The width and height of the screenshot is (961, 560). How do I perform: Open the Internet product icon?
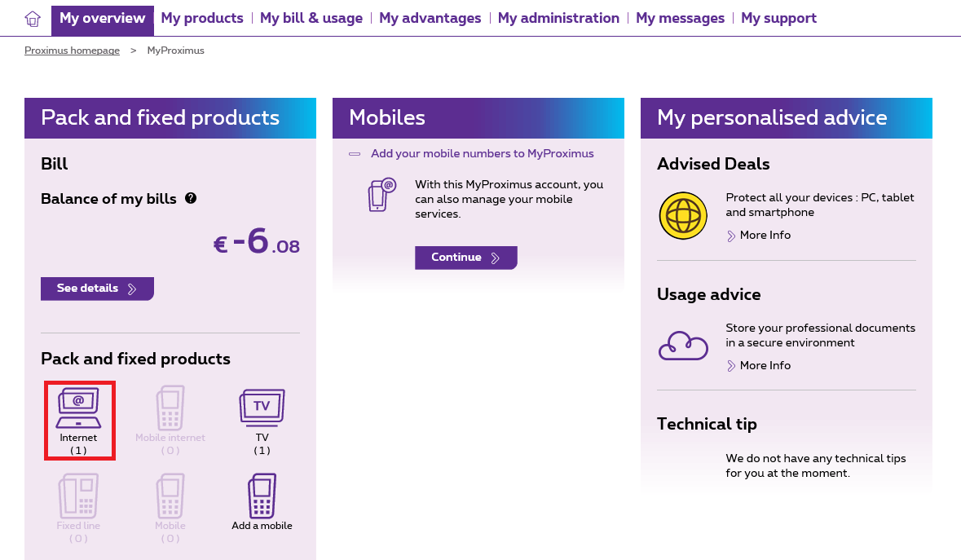[x=78, y=408]
